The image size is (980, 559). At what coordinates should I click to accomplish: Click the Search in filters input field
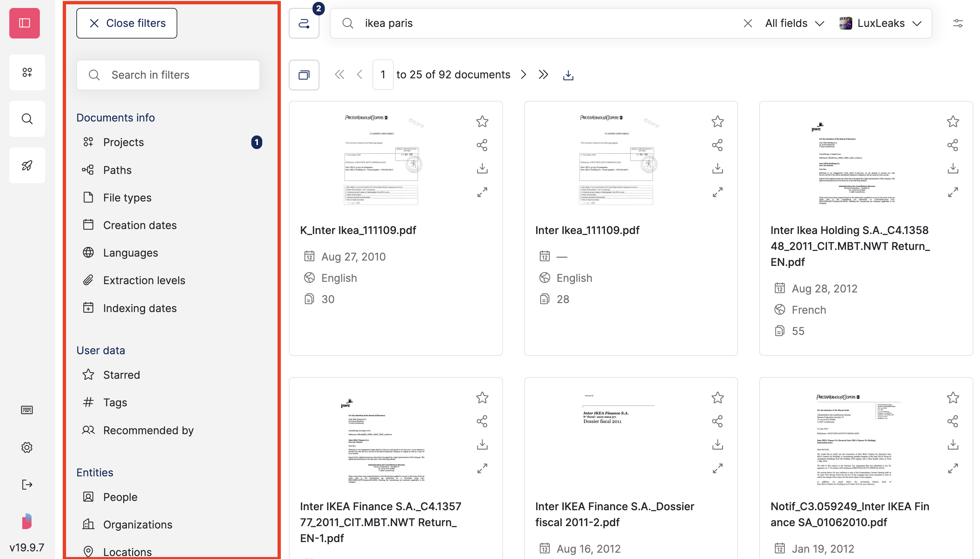pos(168,74)
